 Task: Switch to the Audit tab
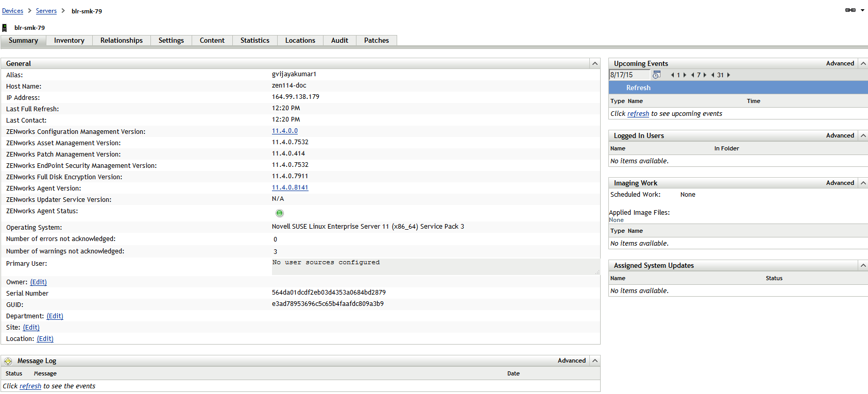coord(339,40)
